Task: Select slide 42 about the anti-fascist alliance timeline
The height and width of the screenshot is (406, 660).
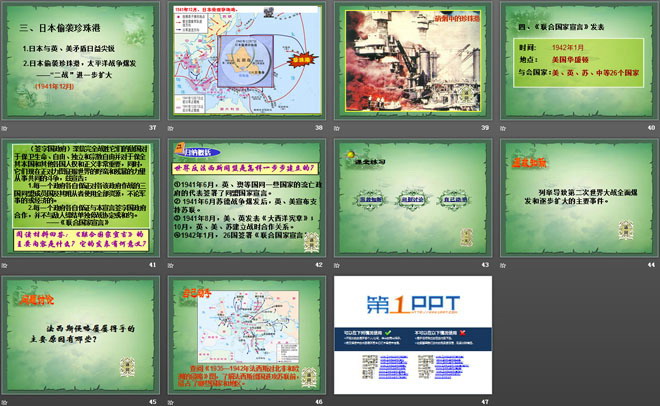Action: click(x=247, y=198)
